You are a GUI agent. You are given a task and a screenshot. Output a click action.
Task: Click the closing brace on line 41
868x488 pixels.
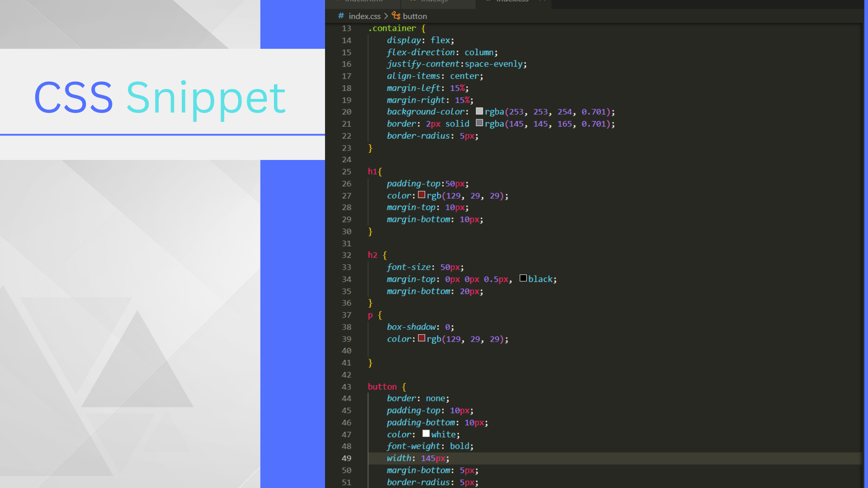pyautogui.click(x=370, y=363)
